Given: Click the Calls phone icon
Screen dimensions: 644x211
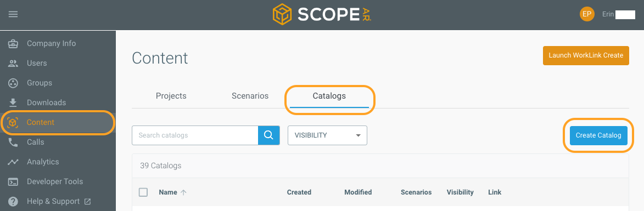Looking at the screenshot, I should click(x=13, y=142).
